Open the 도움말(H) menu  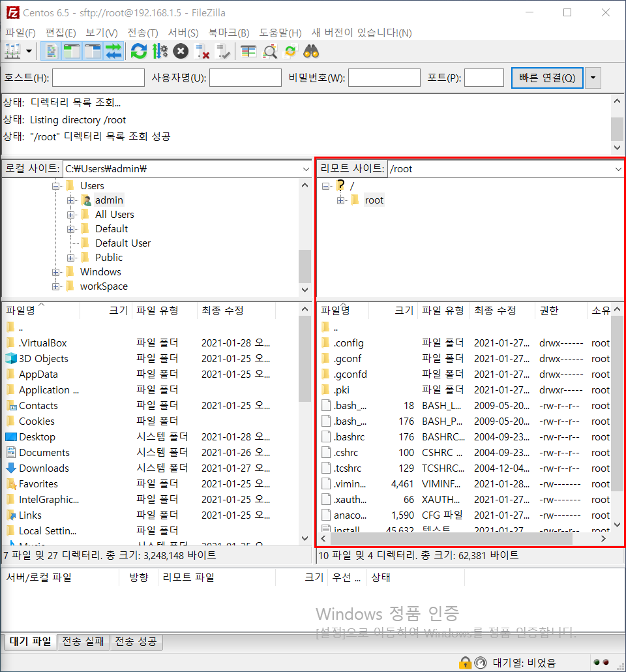point(280,33)
